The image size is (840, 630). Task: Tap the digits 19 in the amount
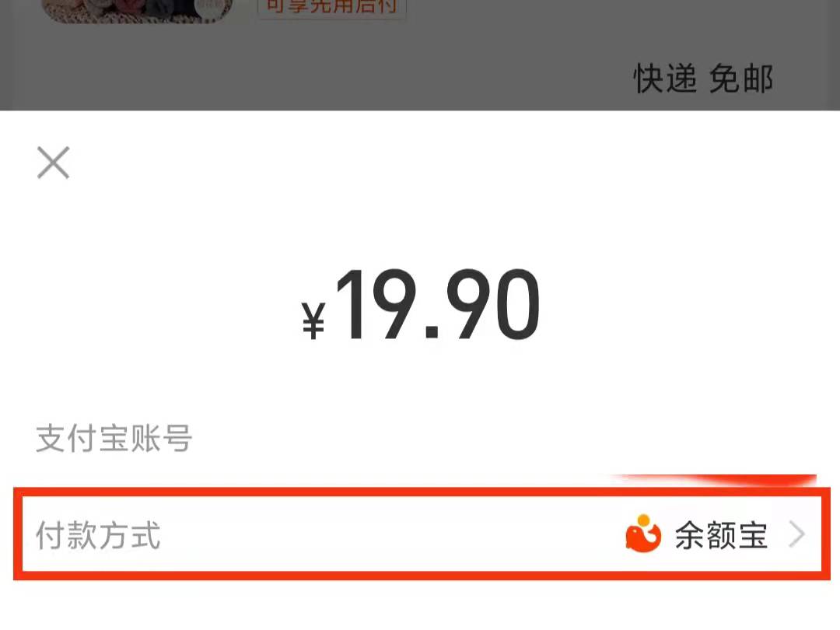[x=376, y=304]
